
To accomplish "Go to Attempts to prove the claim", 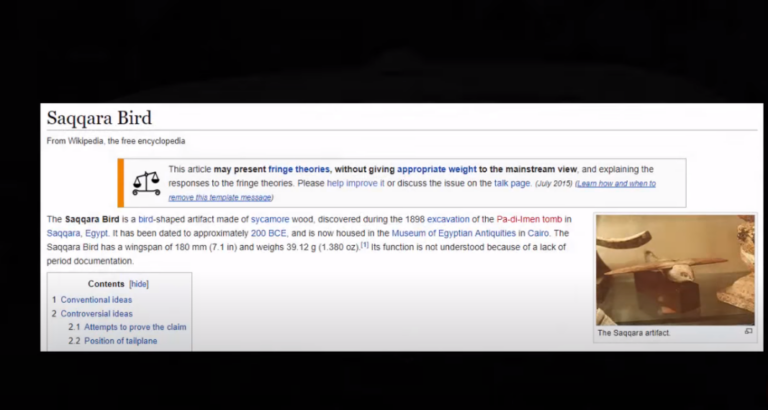I will click(x=135, y=327).
